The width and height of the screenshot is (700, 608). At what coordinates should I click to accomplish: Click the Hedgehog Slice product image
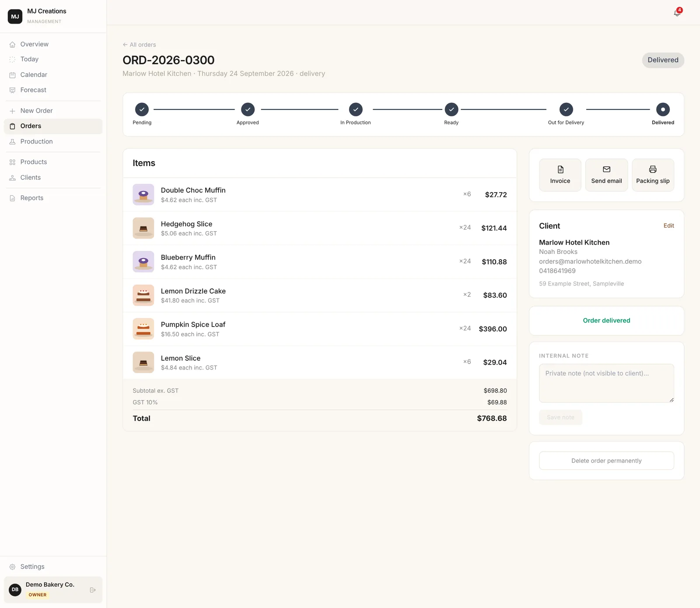(143, 228)
